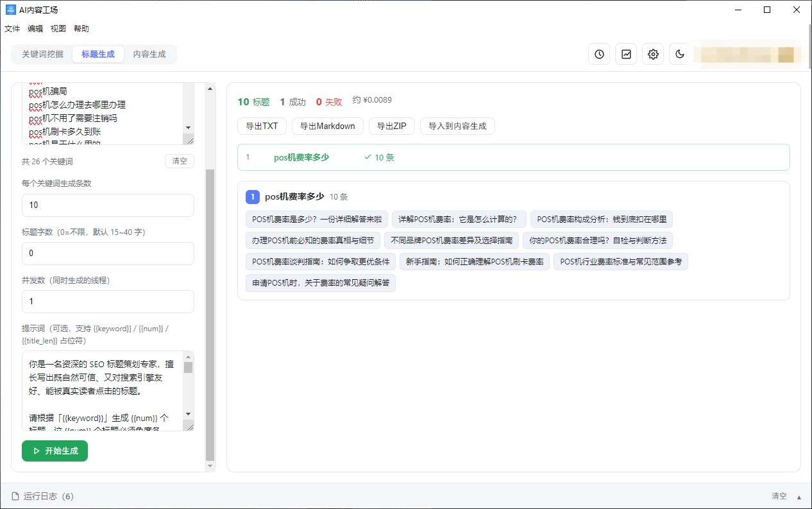The height and width of the screenshot is (509, 812).
Task: Click the blue number 1 badge
Action: 252,197
